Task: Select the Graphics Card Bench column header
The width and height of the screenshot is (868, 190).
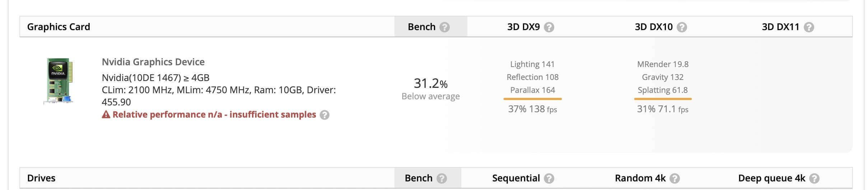Action: pyautogui.click(x=421, y=27)
